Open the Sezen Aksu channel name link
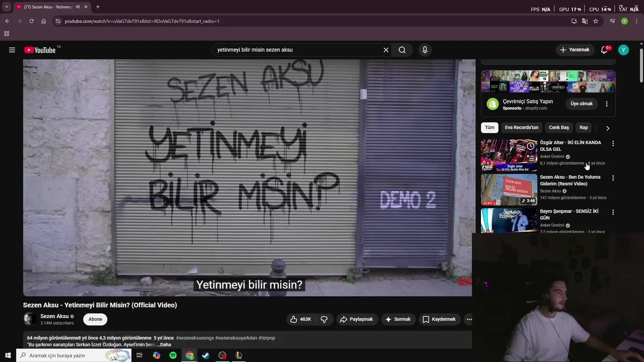The height and width of the screenshot is (362, 644). (x=54, y=316)
